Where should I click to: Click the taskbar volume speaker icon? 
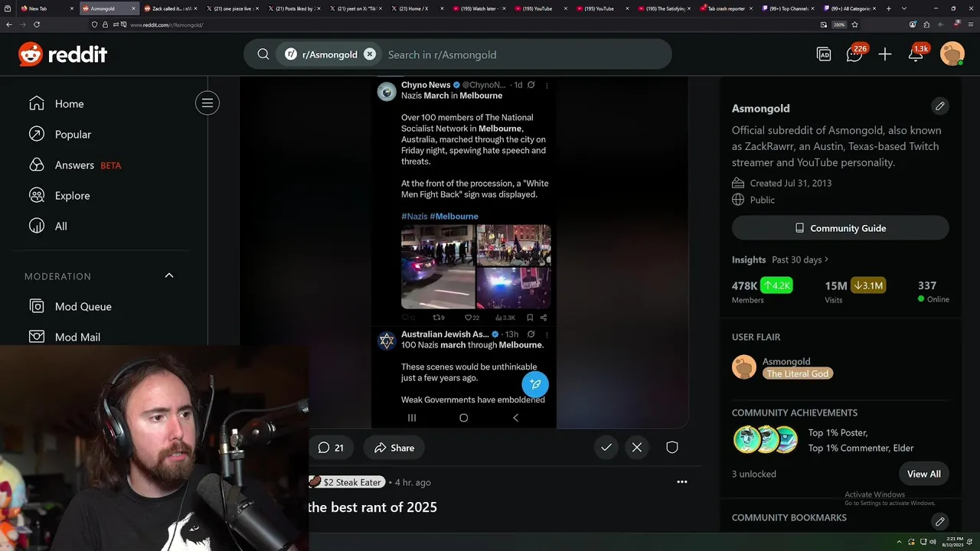(x=933, y=542)
